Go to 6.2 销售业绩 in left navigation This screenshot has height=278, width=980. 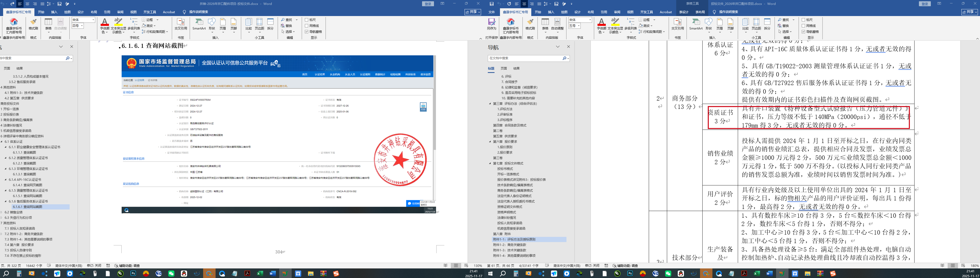tap(14, 212)
